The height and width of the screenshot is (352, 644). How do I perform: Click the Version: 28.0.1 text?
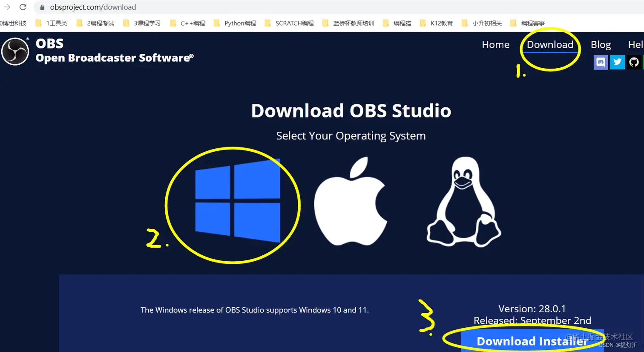coord(532,309)
